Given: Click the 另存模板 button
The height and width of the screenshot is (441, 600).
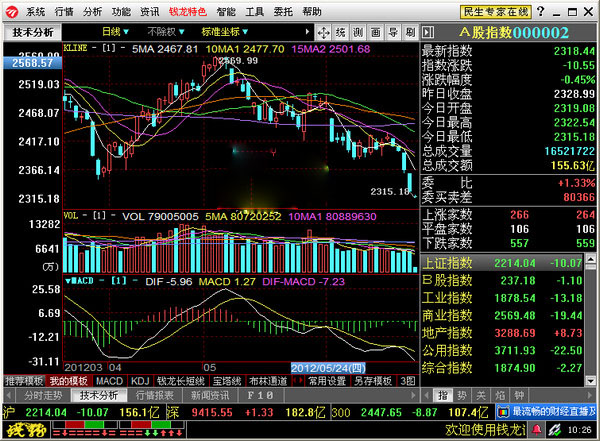Looking at the screenshot, I should coord(372,381).
